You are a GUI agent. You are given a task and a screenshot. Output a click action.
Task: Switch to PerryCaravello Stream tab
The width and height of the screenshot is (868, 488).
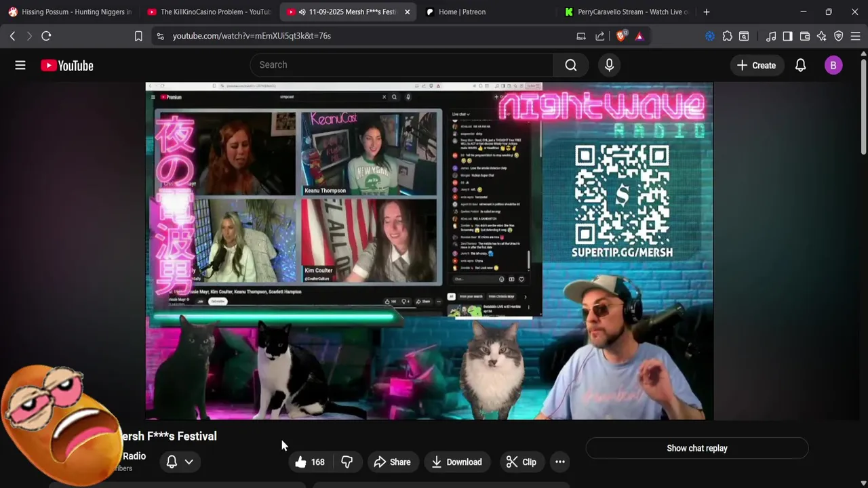point(627,12)
